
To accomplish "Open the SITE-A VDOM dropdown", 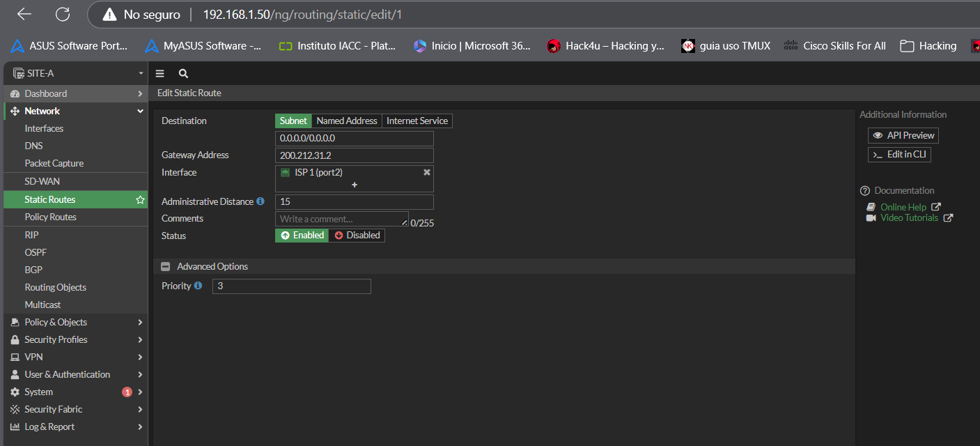I will click(75, 73).
